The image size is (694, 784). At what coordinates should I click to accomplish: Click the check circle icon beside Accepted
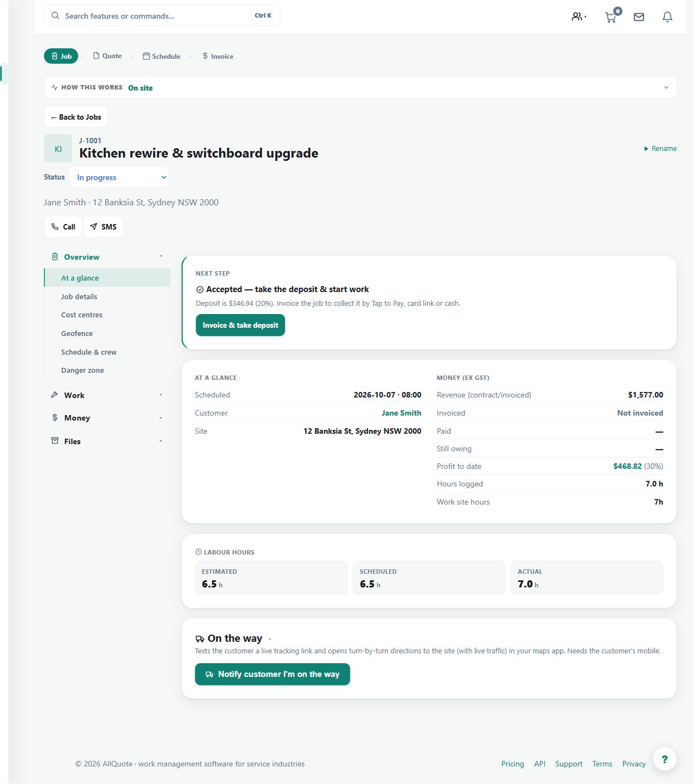(x=200, y=289)
